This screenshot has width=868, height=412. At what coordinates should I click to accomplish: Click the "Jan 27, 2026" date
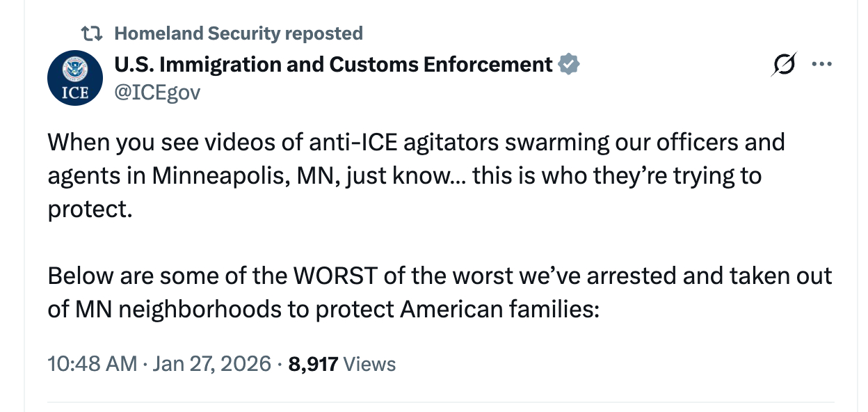[211, 363]
